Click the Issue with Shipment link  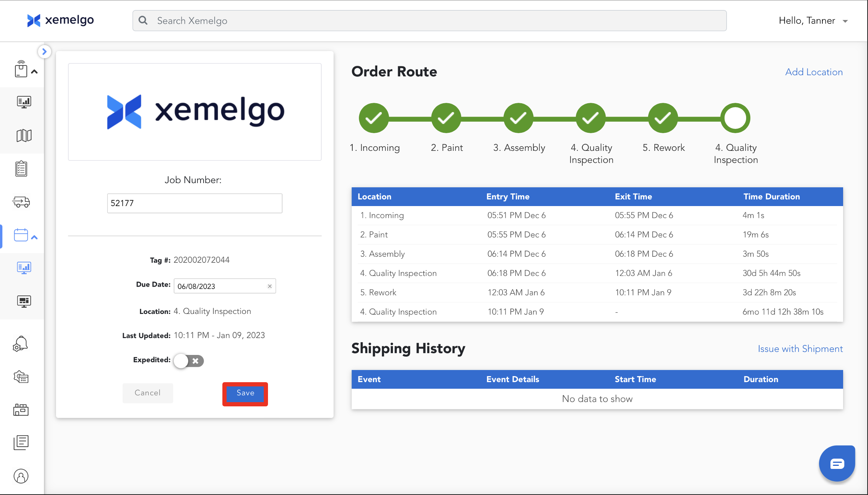coord(800,349)
